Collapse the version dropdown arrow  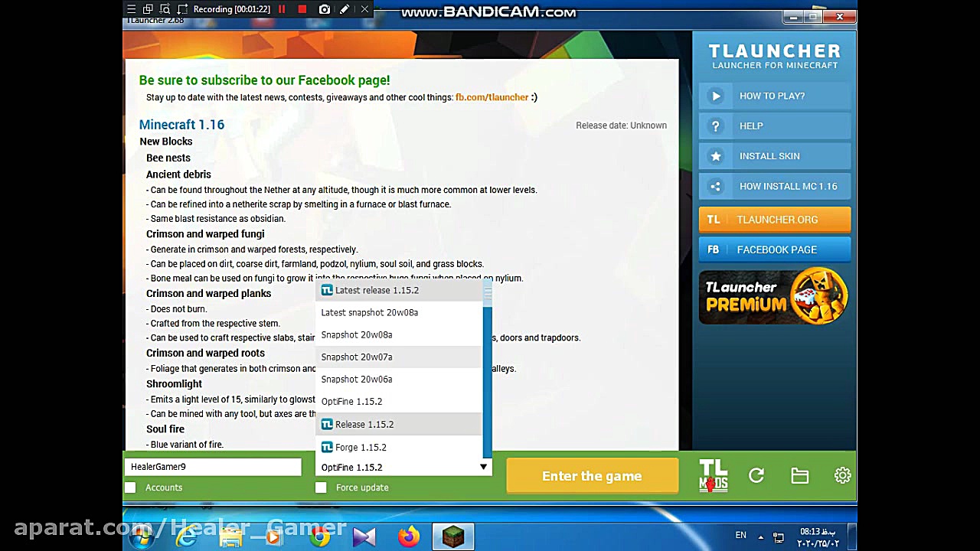pyautogui.click(x=483, y=467)
